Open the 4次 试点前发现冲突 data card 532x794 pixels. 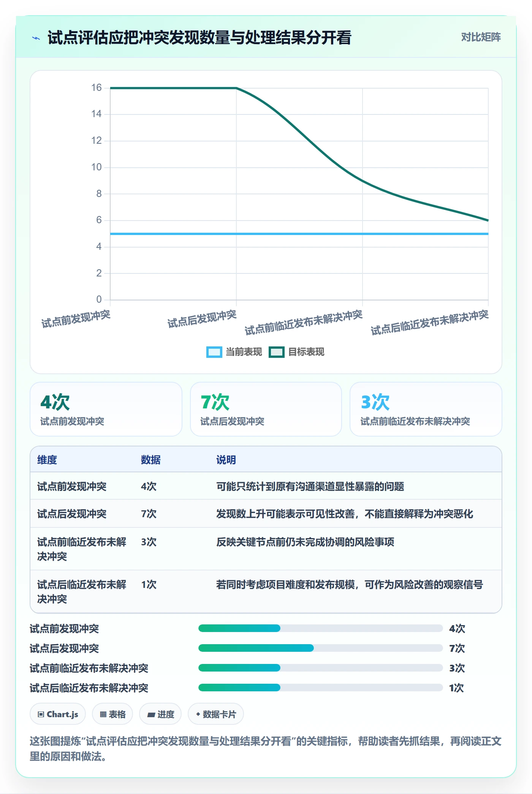click(x=106, y=409)
